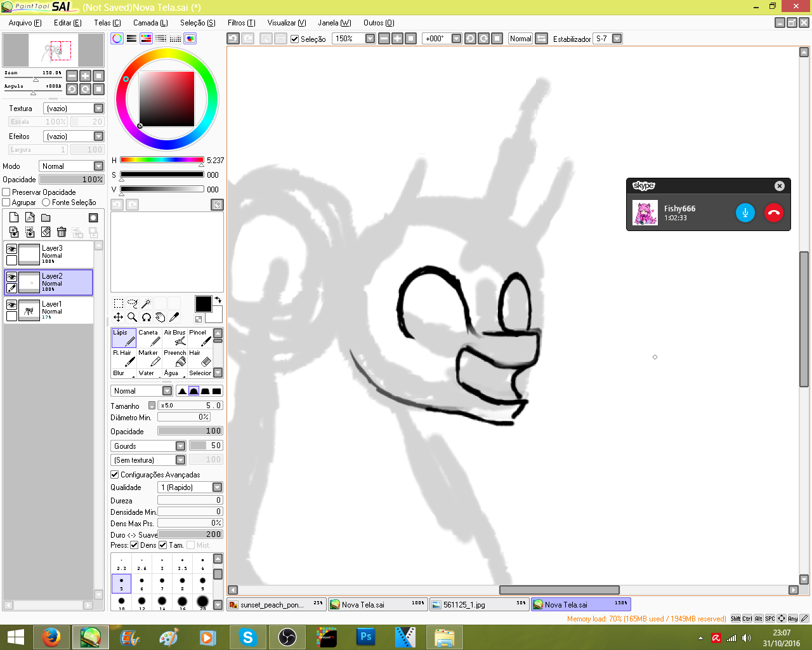Click the black foreground color swatch

point(203,304)
